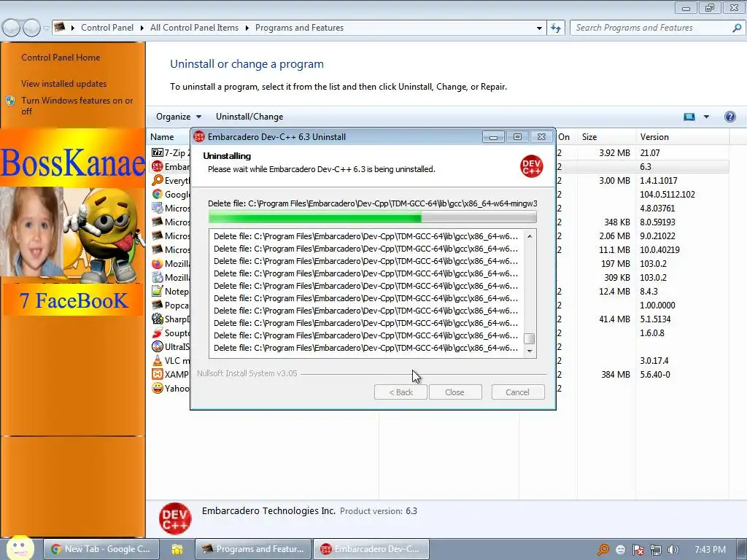Image resolution: width=747 pixels, height=560 pixels.
Task: Click the log list scroll up arrow
Action: coord(530,236)
